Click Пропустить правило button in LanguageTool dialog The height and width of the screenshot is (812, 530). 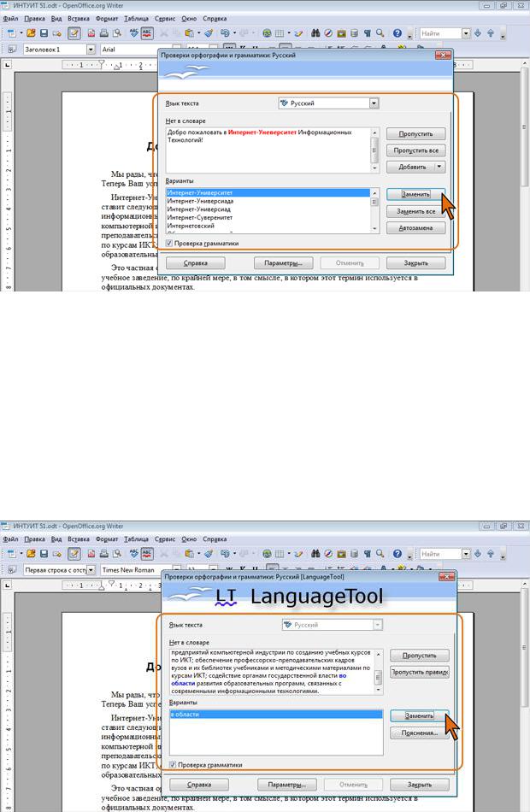coord(420,672)
